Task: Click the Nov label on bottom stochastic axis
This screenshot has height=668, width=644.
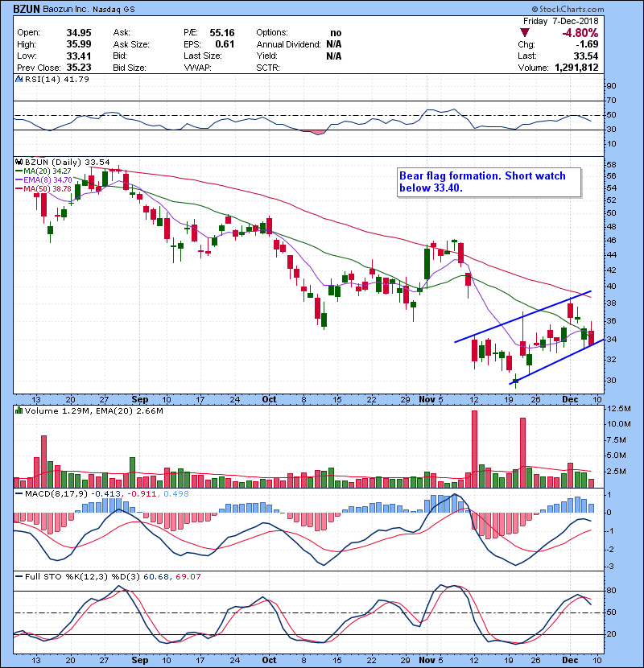Action: 427,660
